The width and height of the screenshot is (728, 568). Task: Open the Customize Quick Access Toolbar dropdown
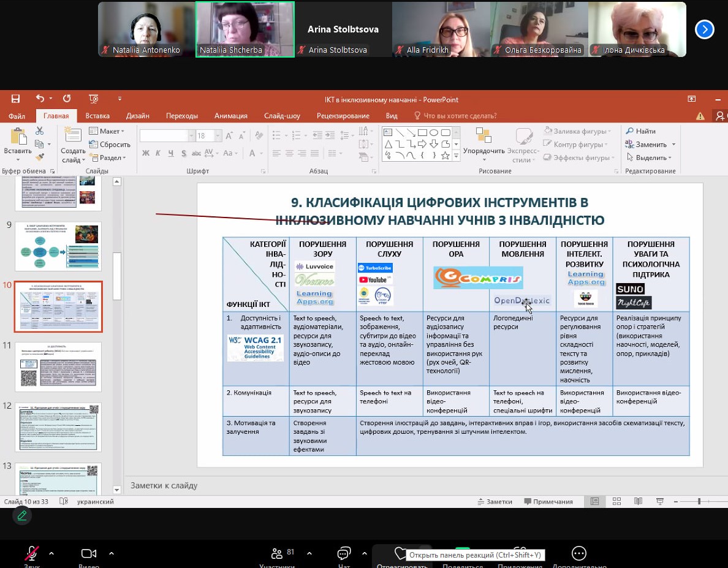click(x=119, y=99)
